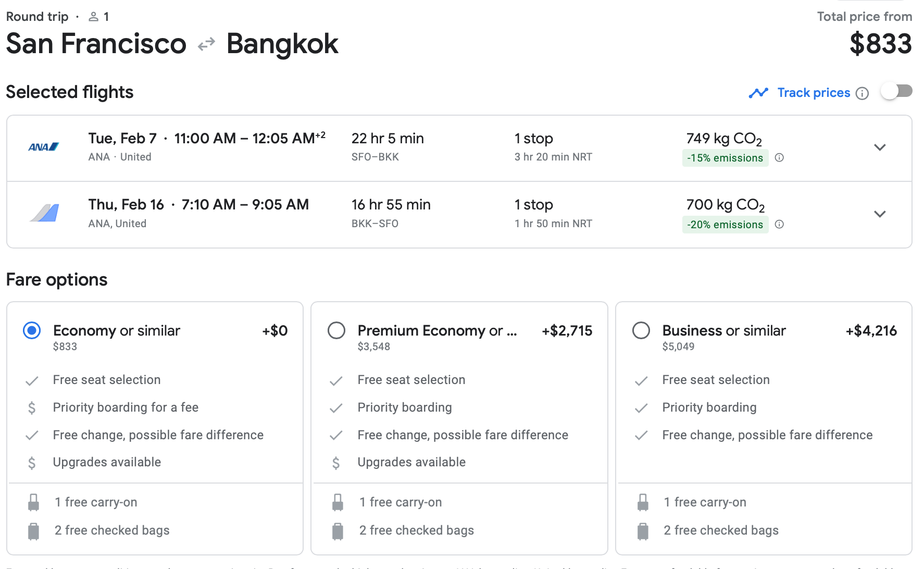The image size is (924, 569).
Task: Click the ANA airline logo
Action: tap(43, 147)
